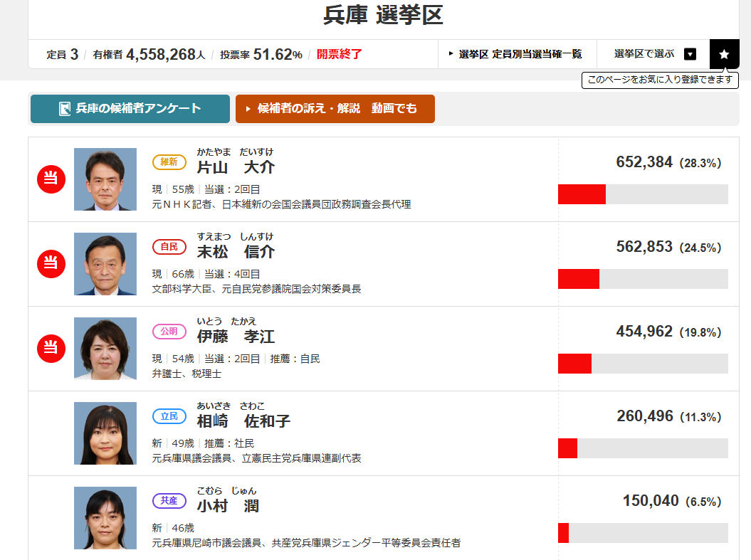This screenshot has width=751, height=560.
Task: Open 兵庫の候補者アンケート button
Action: (x=130, y=109)
